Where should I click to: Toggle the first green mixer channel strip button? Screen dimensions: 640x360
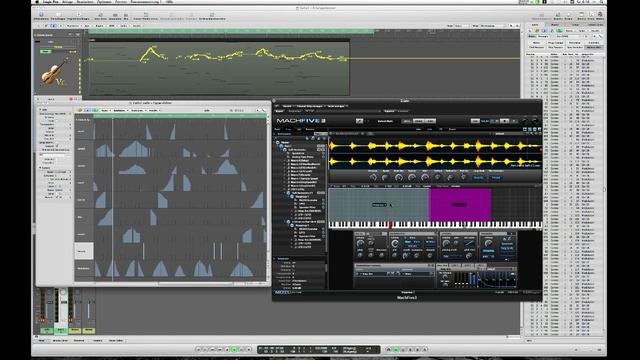pos(47,330)
